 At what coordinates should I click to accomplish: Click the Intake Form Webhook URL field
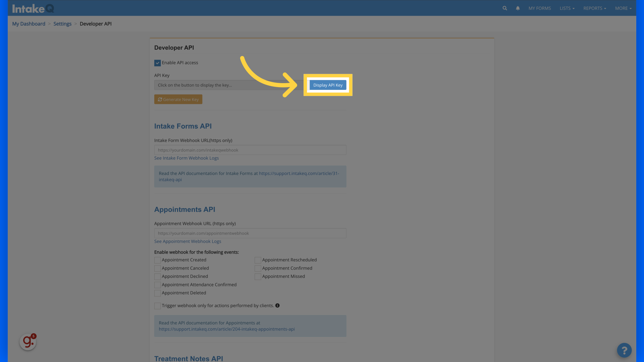pos(250,150)
